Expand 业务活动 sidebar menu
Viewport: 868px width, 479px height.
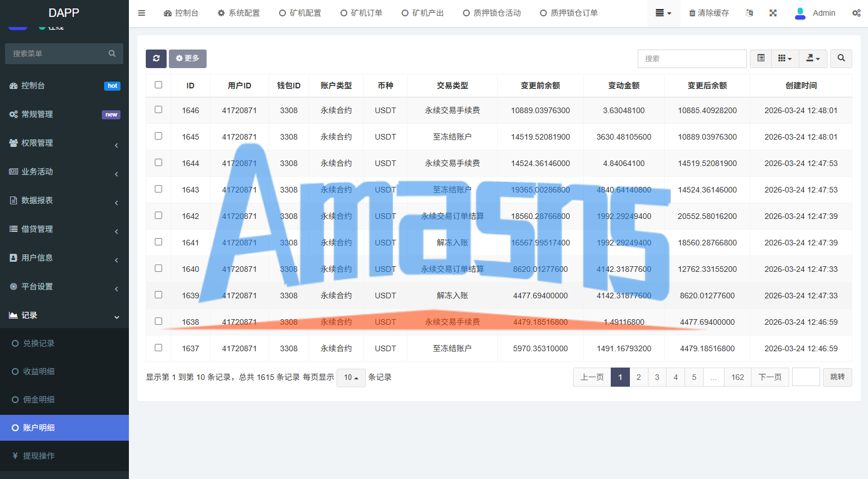64,172
